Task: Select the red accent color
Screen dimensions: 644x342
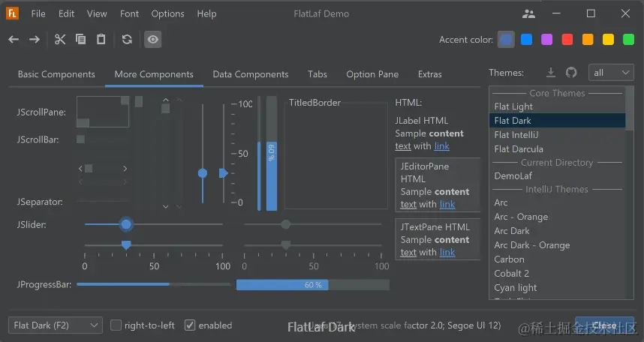Action: click(x=567, y=40)
